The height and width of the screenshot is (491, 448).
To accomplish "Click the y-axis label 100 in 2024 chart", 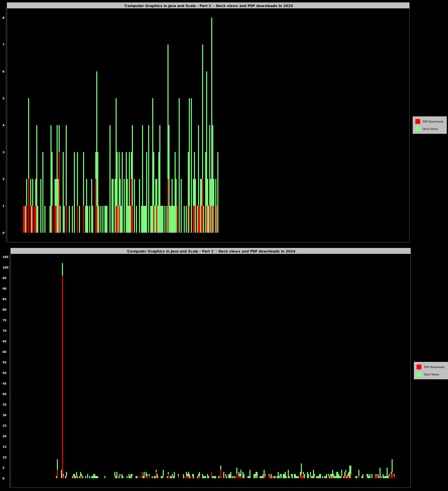I will point(5,268).
